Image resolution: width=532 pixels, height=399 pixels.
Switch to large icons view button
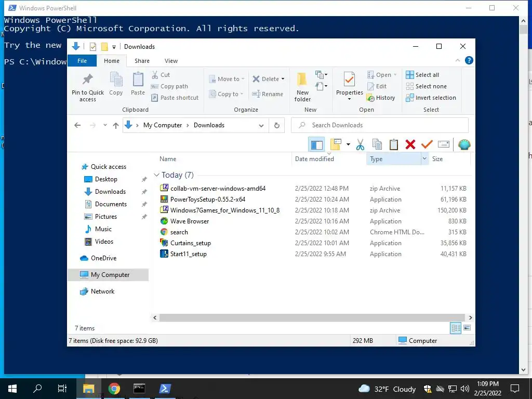pos(467,328)
